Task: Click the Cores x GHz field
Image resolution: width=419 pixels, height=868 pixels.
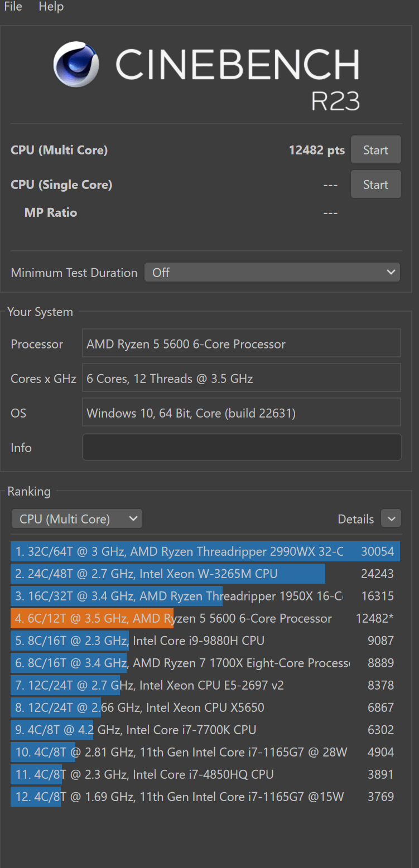Action: (242, 378)
